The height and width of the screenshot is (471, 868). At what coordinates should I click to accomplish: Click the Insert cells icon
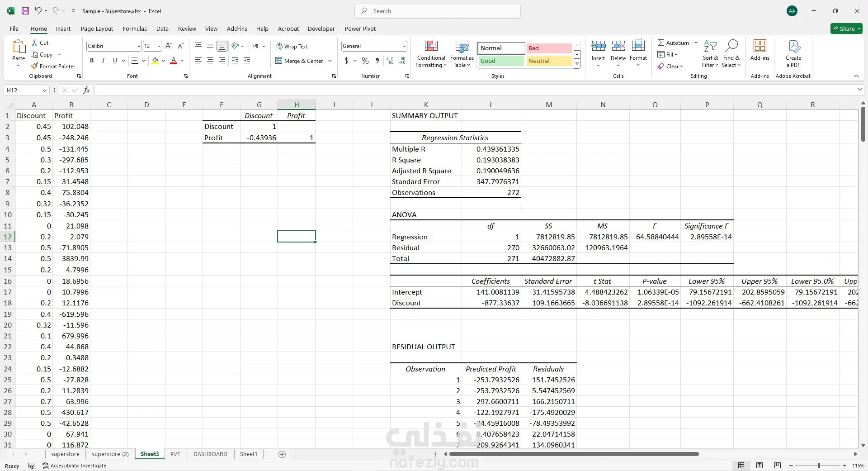click(598, 45)
